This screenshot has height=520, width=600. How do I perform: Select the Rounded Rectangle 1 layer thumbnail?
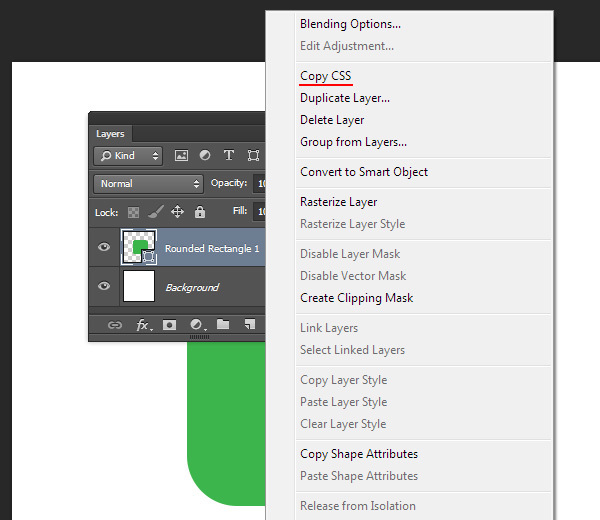tap(138, 248)
